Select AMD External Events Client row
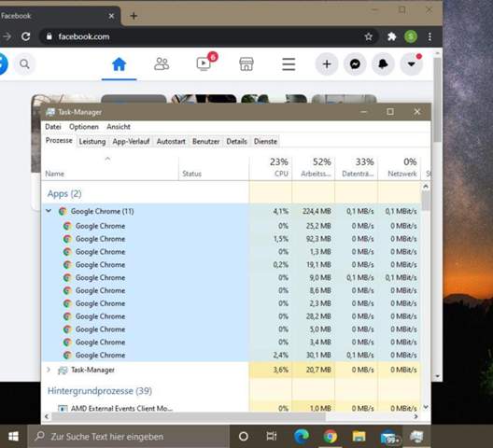493x448 pixels. coord(232,408)
